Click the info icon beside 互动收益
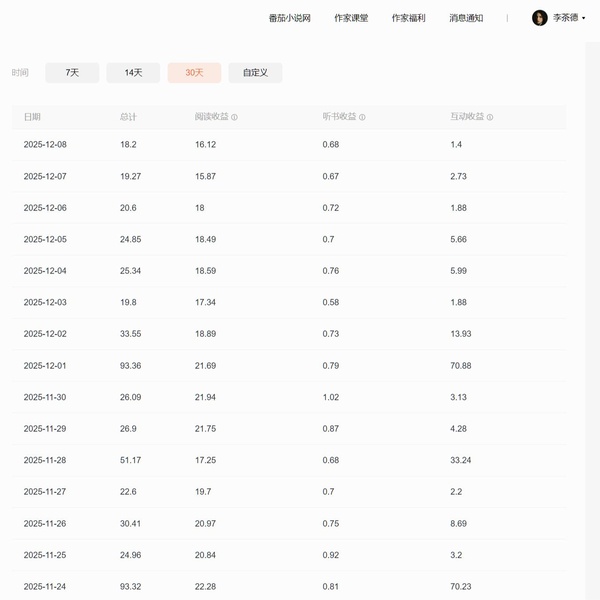 click(x=490, y=118)
